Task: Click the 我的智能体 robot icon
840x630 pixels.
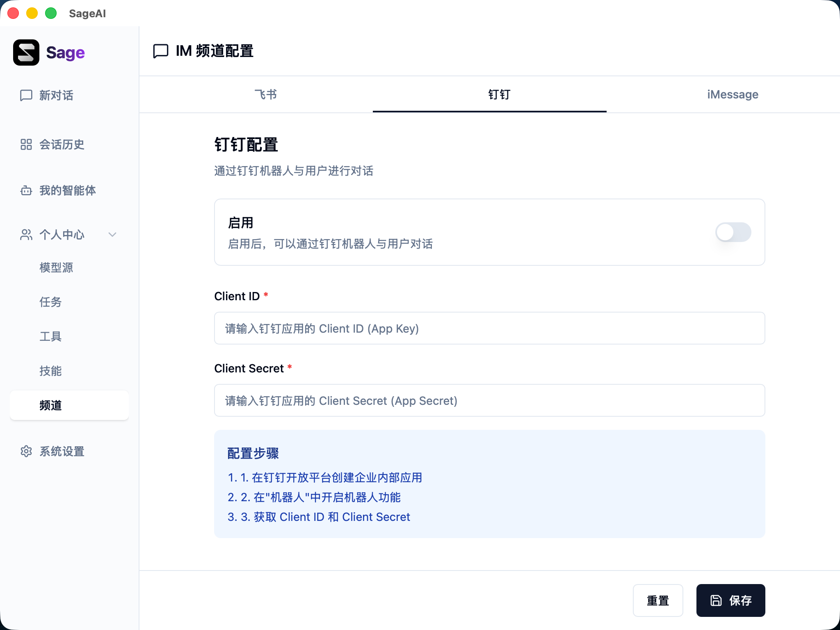Action: [x=25, y=190]
